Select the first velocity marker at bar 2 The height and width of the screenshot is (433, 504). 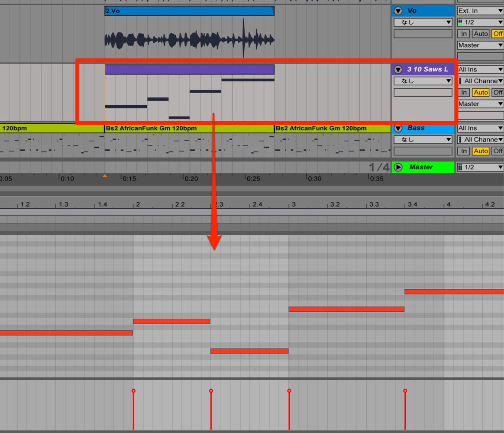click(x=133, y=391)
